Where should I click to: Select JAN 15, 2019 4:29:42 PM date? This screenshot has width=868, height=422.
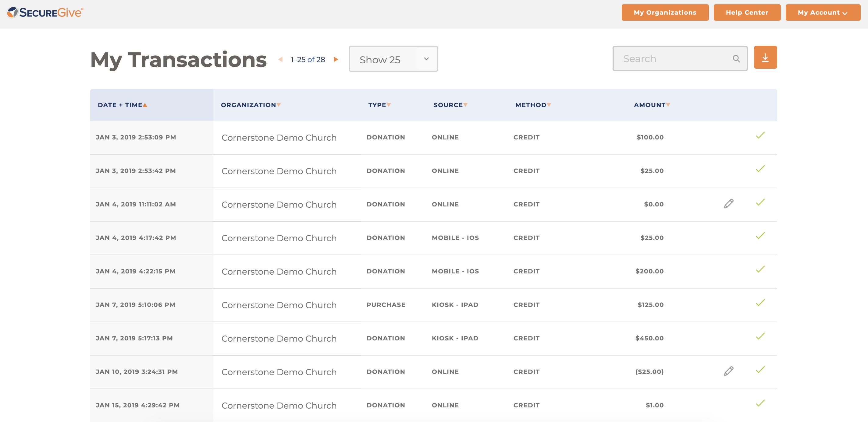pyautogui.click(x=137, y=405)
